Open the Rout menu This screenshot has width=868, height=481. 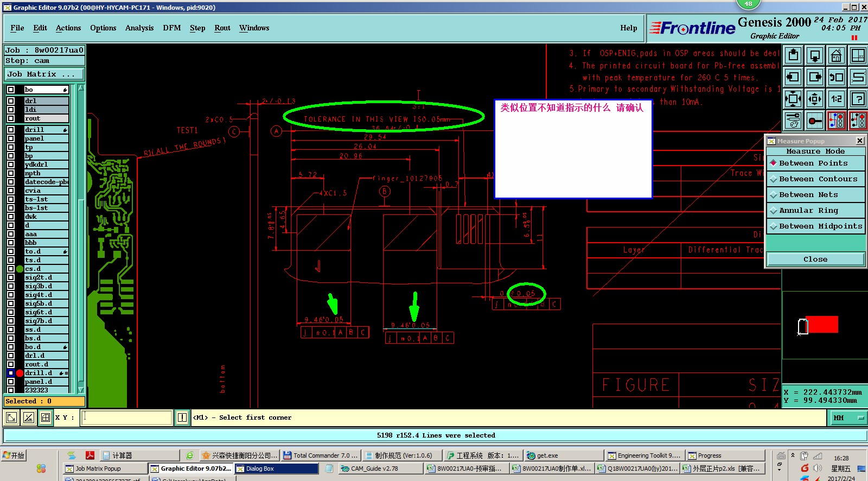click(222, 28)
